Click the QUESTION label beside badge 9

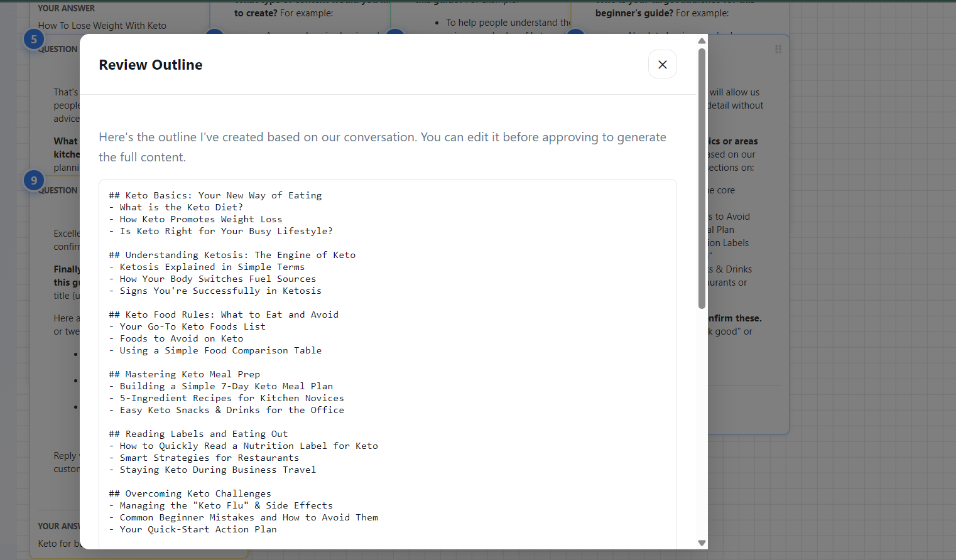tap(58, 190)
